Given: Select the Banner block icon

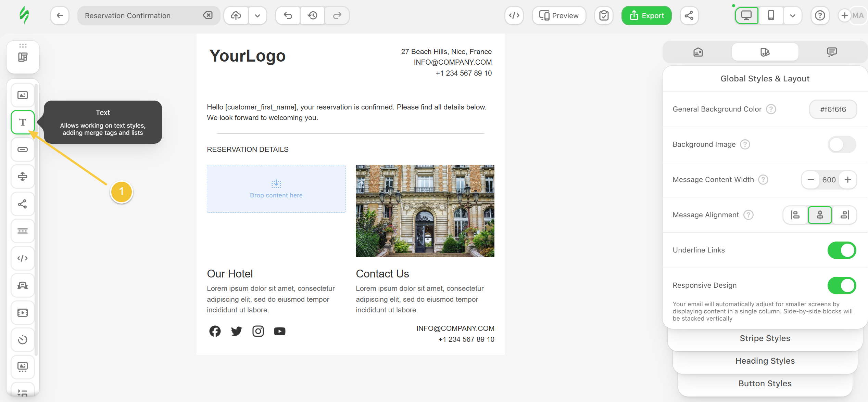Looking at the screenshot, I should point(23,285).
